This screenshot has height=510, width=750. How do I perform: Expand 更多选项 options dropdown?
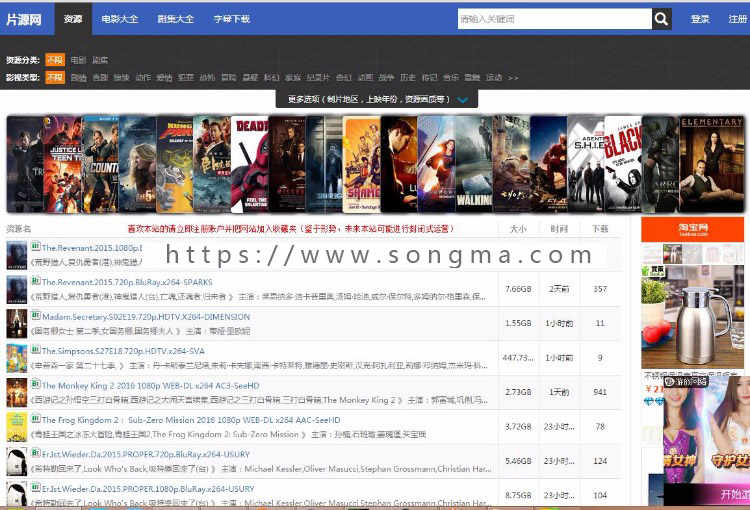tap(377, 99)
